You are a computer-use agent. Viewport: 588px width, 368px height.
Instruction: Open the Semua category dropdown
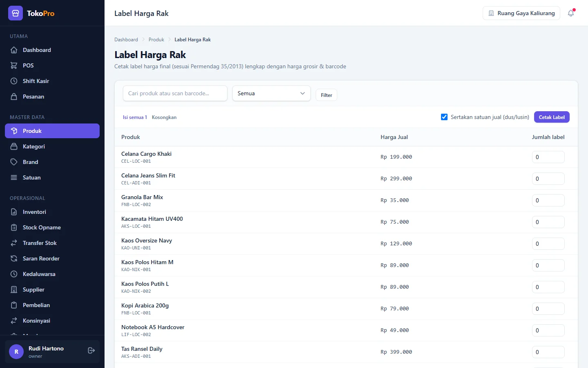click(272, 93)
